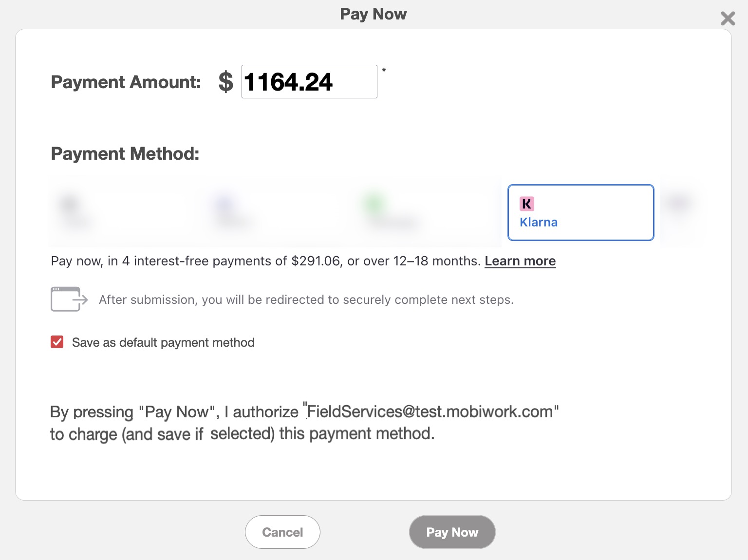The width and height of the screenshot is (748, 560).
Task: Open the Learn more link
Action: 520,261
